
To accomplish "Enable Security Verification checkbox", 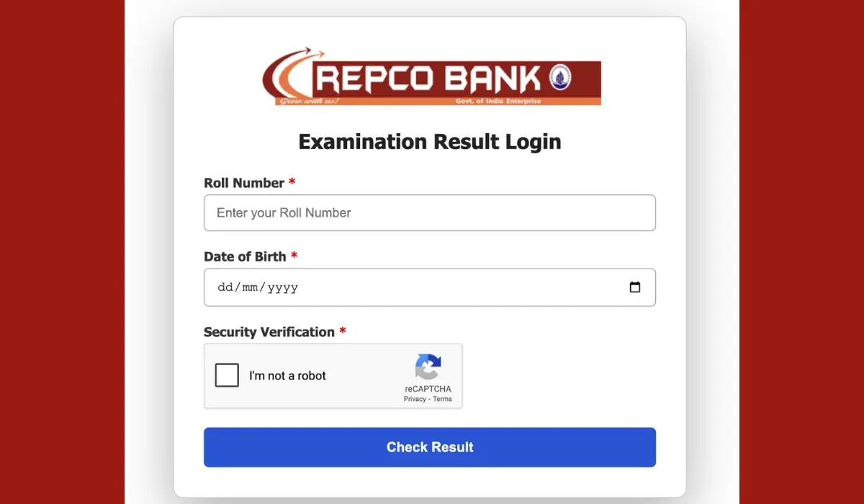I will pos(227,375).
